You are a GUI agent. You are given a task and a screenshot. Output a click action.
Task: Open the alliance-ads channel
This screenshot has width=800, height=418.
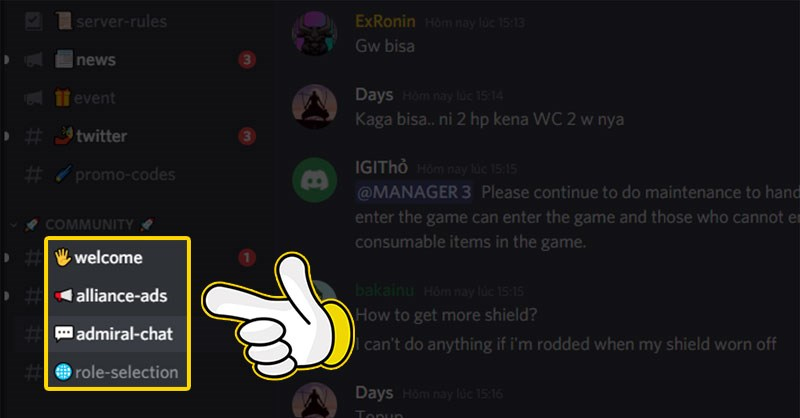click(117, 296)
